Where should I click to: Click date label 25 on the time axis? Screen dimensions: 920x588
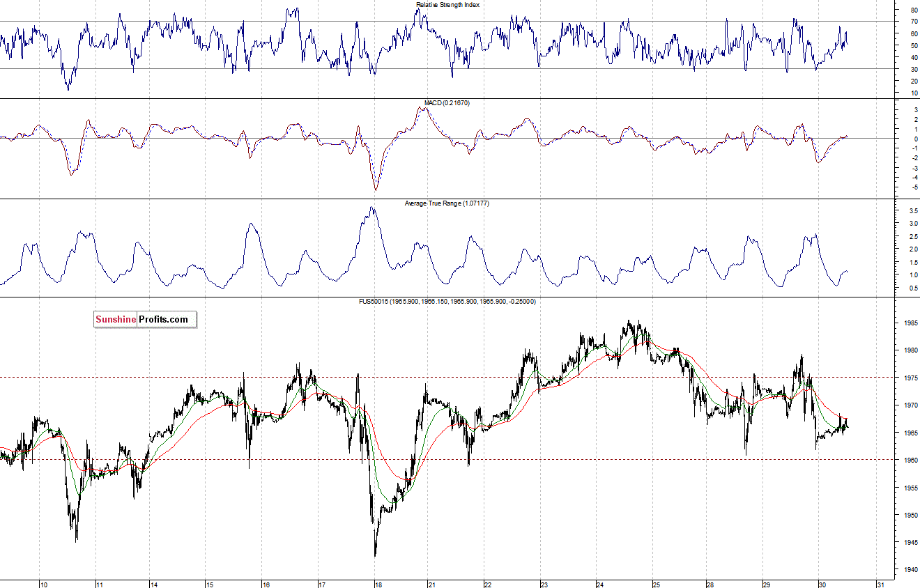655,585
